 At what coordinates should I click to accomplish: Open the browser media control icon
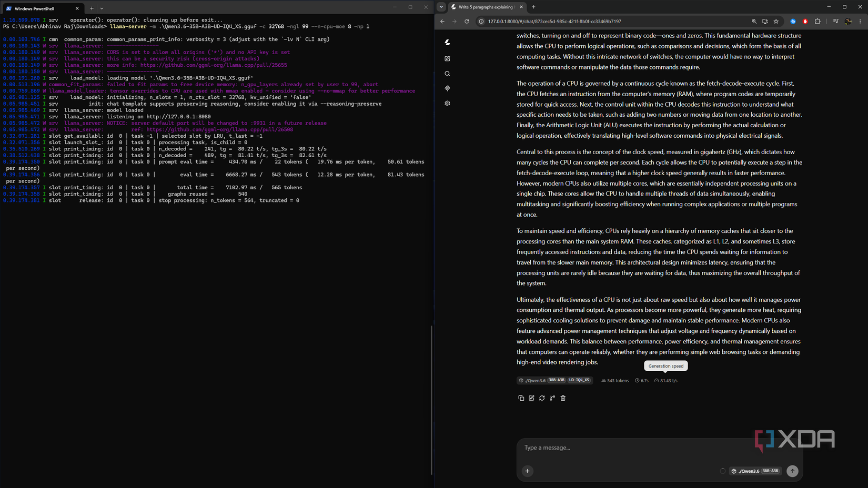[835, 22]
